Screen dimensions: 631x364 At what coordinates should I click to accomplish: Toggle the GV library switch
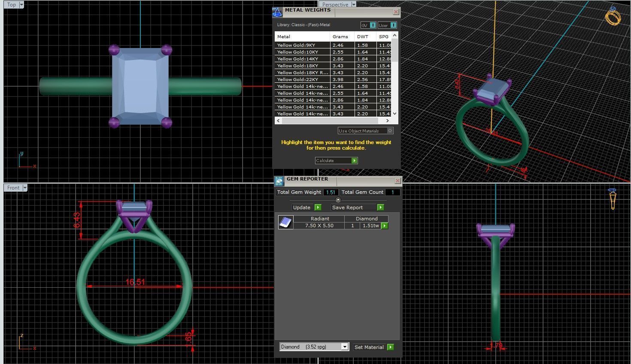[x=368, y=25]
